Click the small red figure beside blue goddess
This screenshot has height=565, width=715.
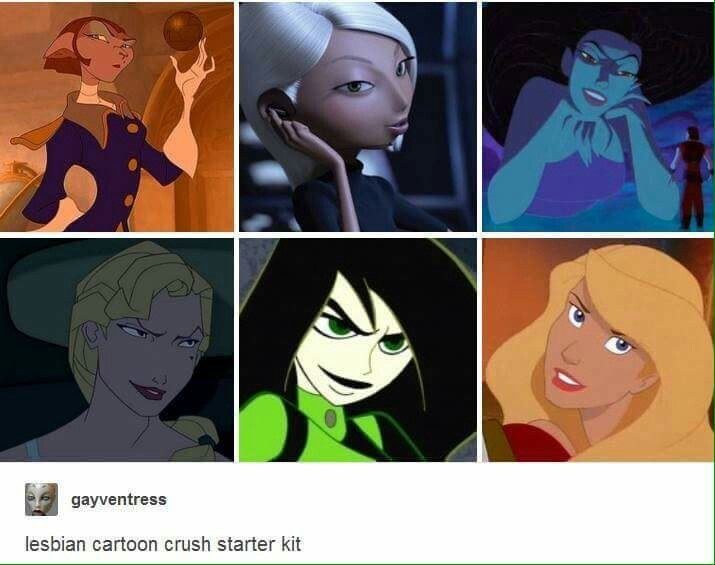690,177
